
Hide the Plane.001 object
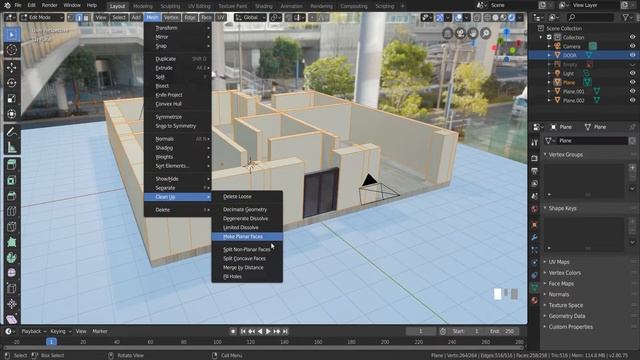tap(632, 91)
